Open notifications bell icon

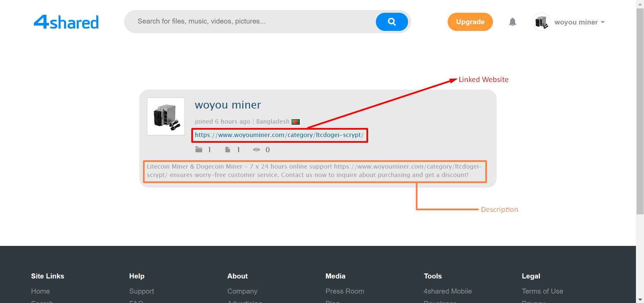[x=512, y=22]
